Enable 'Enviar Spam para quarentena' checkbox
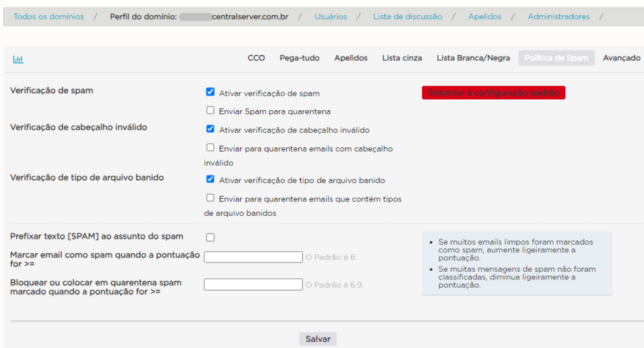Viewport: 644px width, 348px height. [x=210, y=110]
